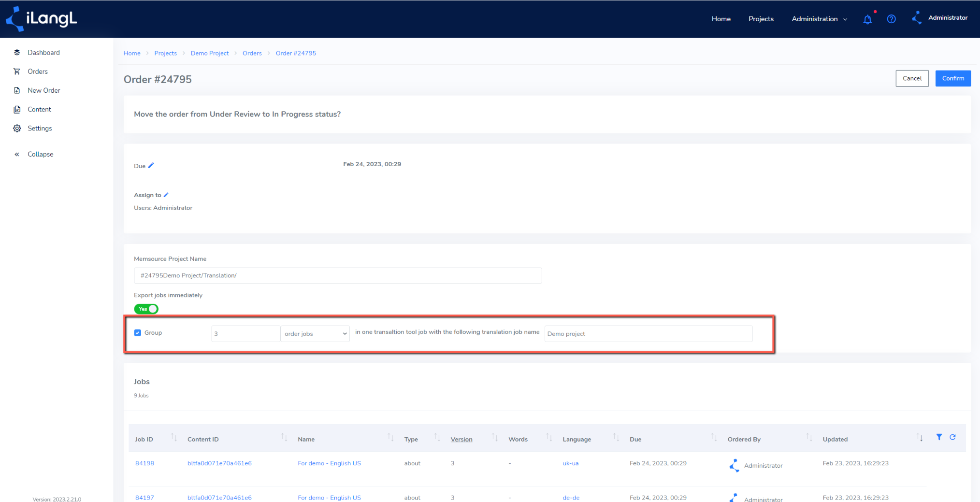Open the help question mark icon
Image resolution: width=980 pixels, height=502 pixels.
(x=891, y=19)
